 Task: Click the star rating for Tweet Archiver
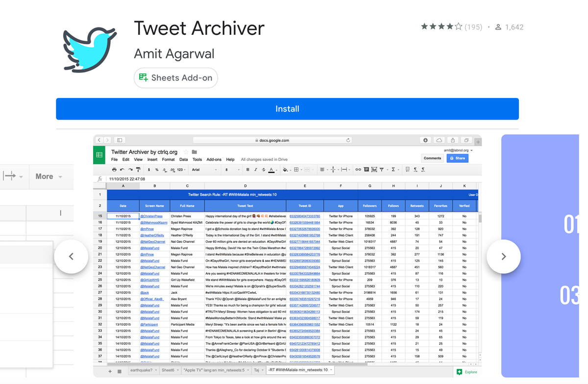click(441, 27)
